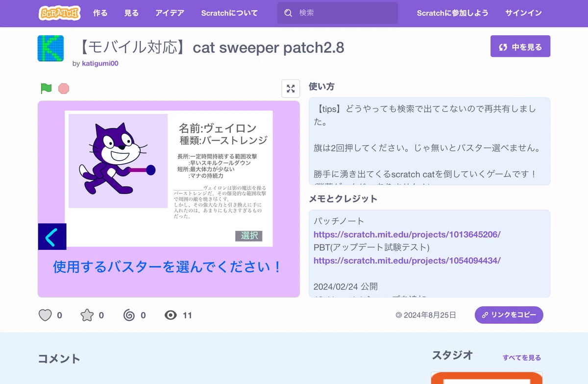This screenshot has height=384, width=588.
Task: Stop the project with red octagon
Action: [64, 88]
